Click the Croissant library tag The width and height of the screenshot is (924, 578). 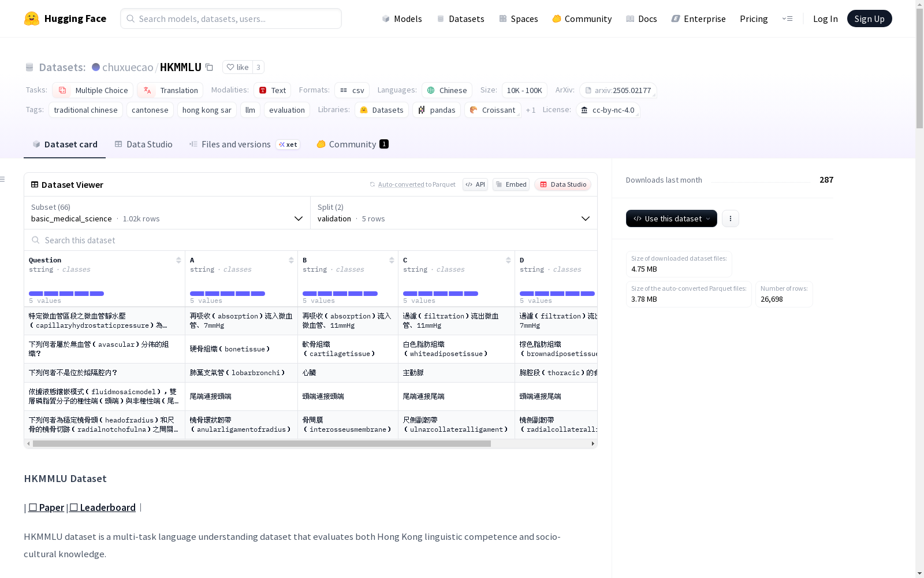(493, 110)
